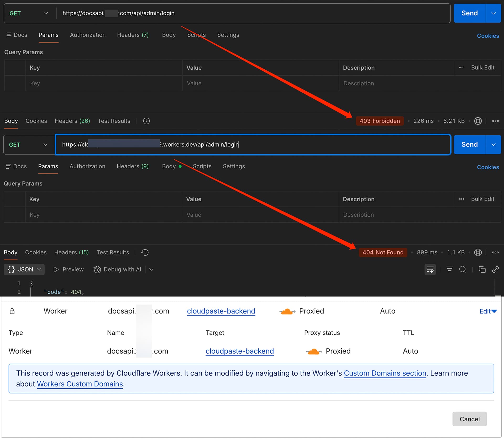Click the lock icon in Worker DNS row
The image size is (504, 441).
[12, 311]
